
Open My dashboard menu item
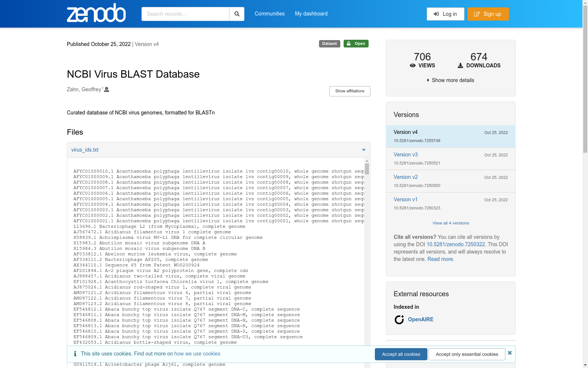(x=311, y=14)
